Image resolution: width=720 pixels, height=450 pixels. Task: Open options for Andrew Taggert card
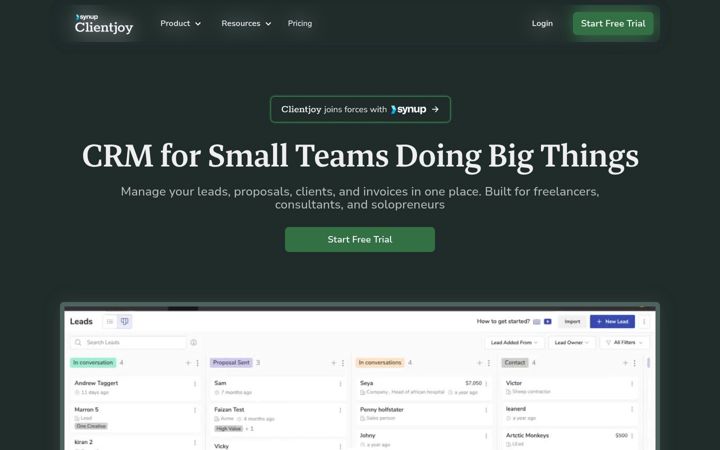(x=195, y=384)
